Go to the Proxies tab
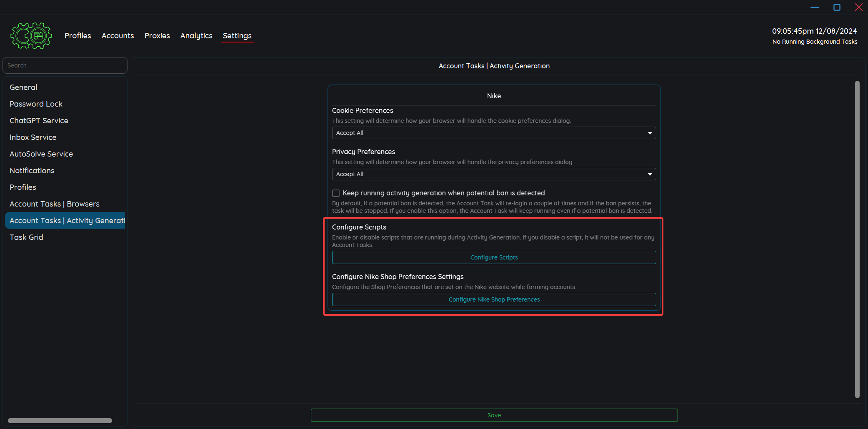 pos(157,36)
